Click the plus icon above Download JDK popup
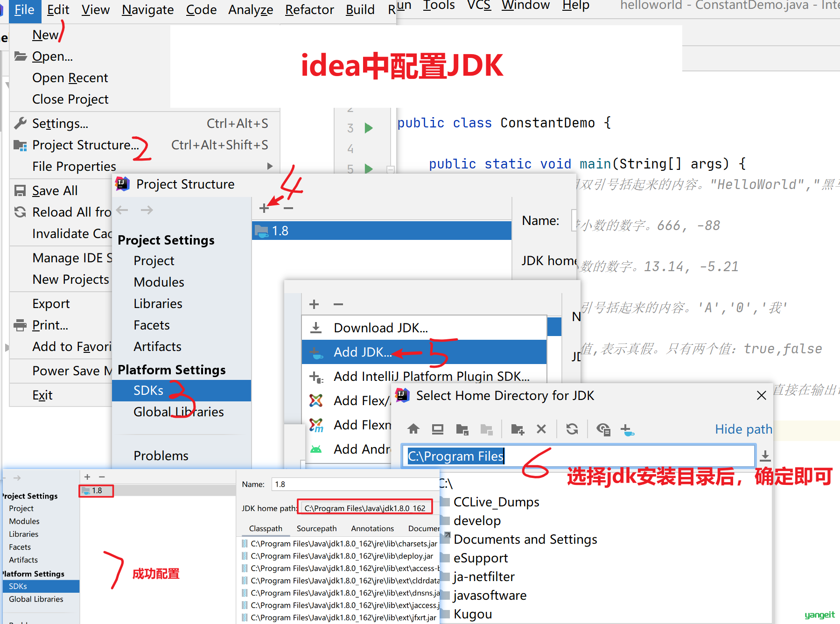Screen dimensions: 840x624 314,304
